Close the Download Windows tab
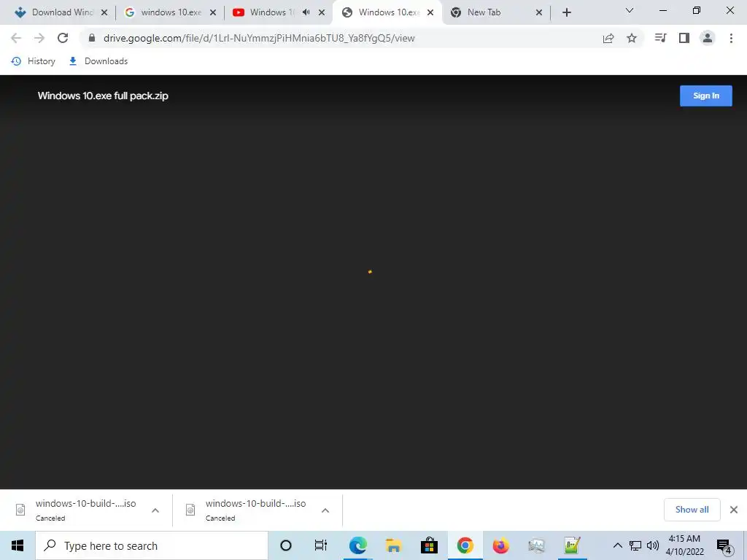747x560 pixels. (104, 12)
